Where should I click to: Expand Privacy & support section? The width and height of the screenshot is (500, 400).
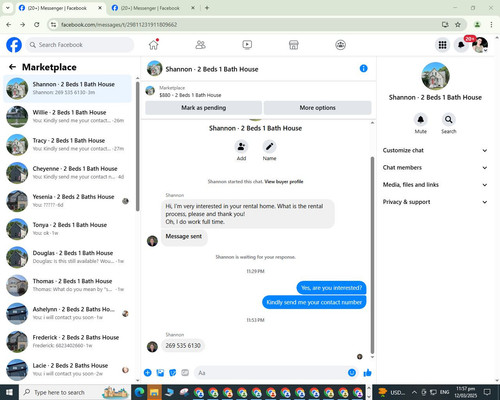(435, 202)
